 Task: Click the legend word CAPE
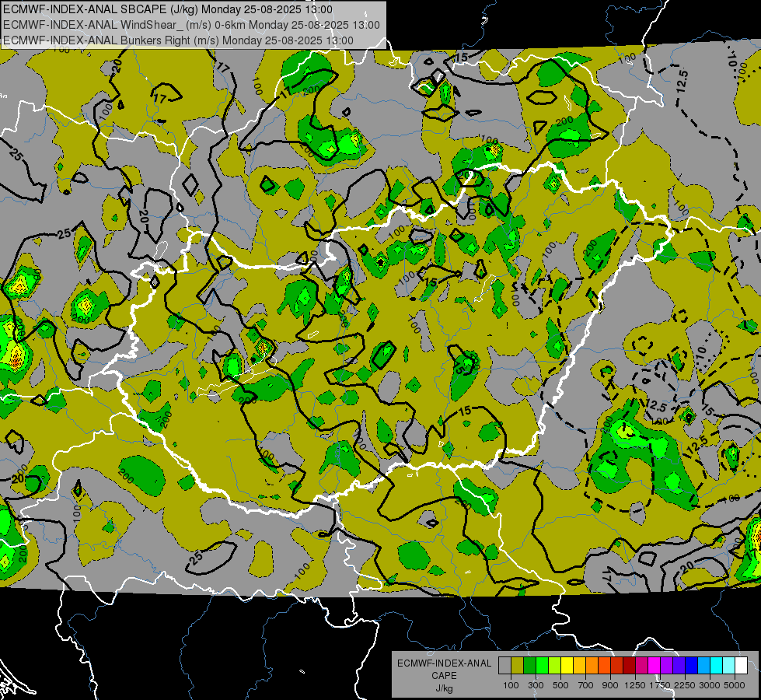444,676
